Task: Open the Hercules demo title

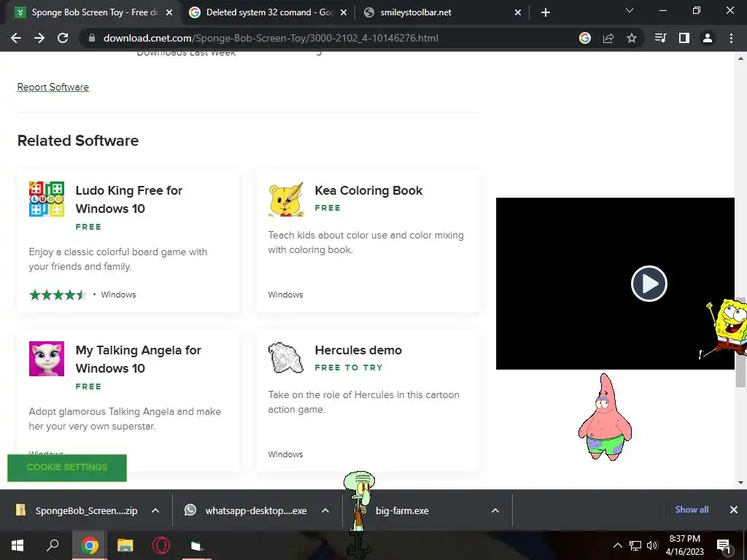Action: [358, 350]
